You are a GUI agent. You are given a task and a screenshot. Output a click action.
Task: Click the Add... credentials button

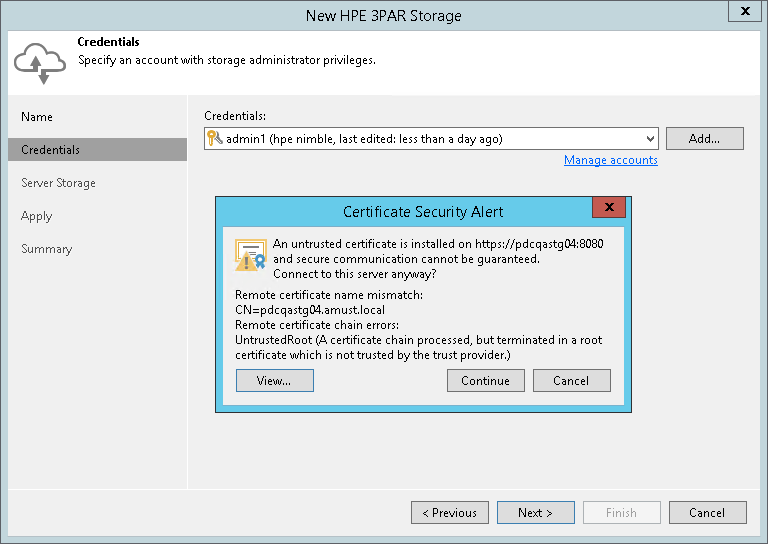point(704,139)
